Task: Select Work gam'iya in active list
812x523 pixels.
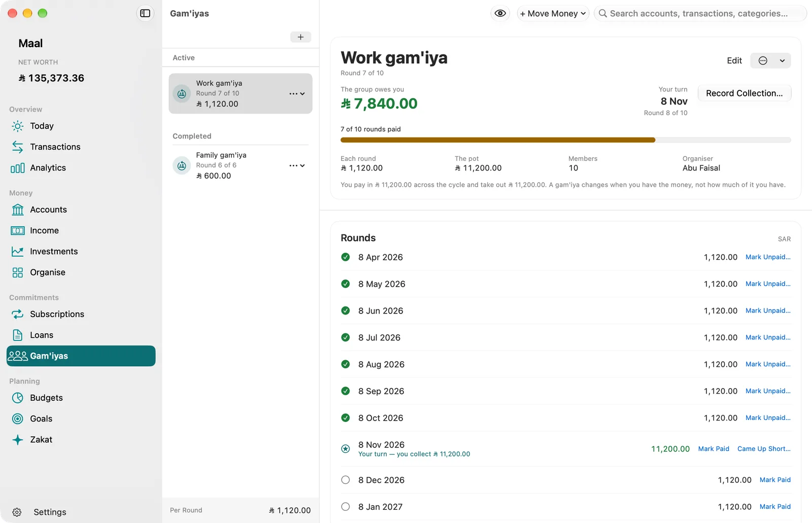Action: (x=241, y=93)
